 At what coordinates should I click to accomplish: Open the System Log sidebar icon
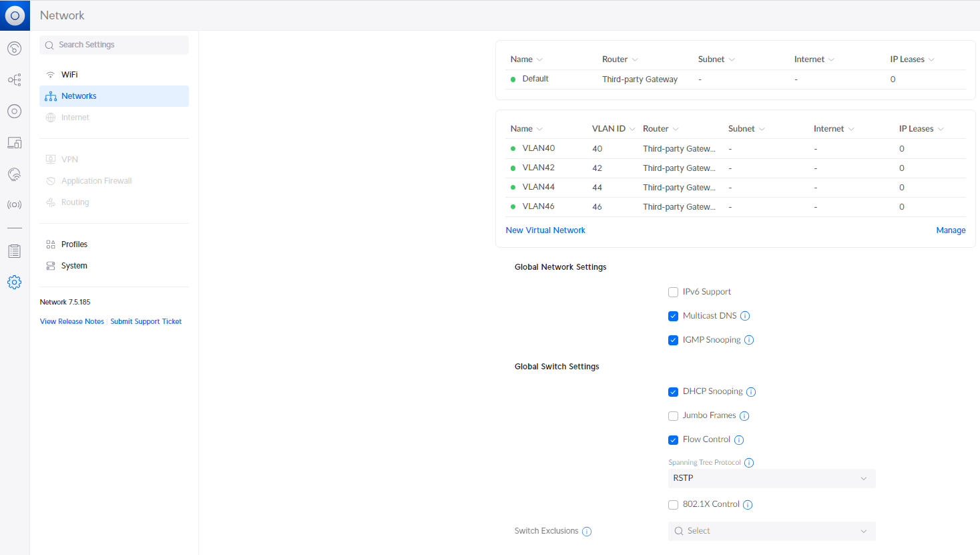coord(15,251)
